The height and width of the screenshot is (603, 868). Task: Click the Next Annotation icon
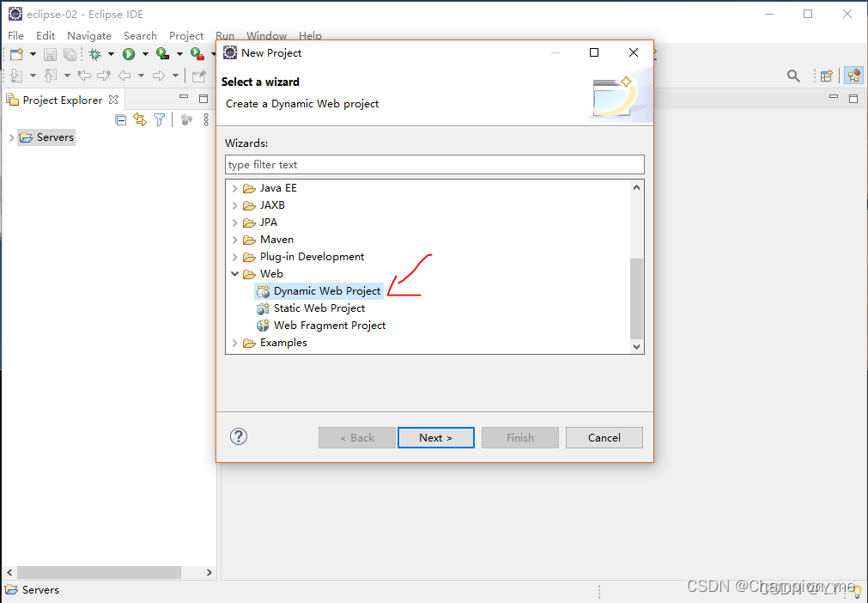coord(16,76)
